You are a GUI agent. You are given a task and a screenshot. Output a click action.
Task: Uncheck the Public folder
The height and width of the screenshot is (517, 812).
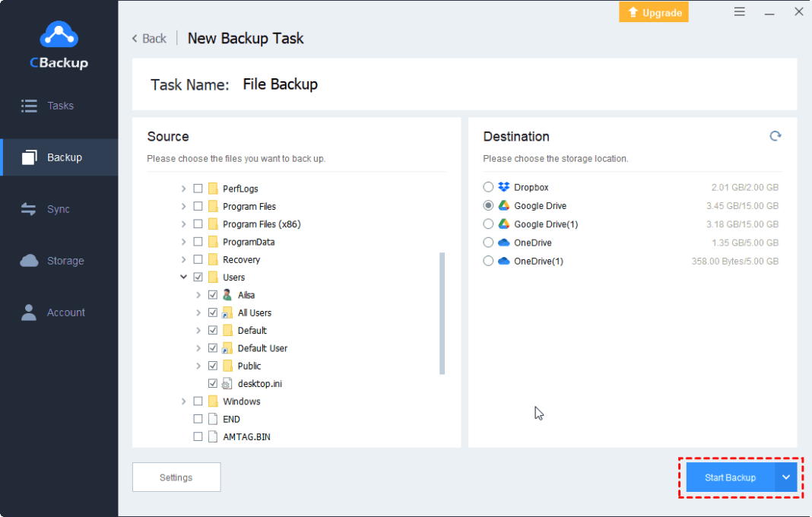pos(213,366)
